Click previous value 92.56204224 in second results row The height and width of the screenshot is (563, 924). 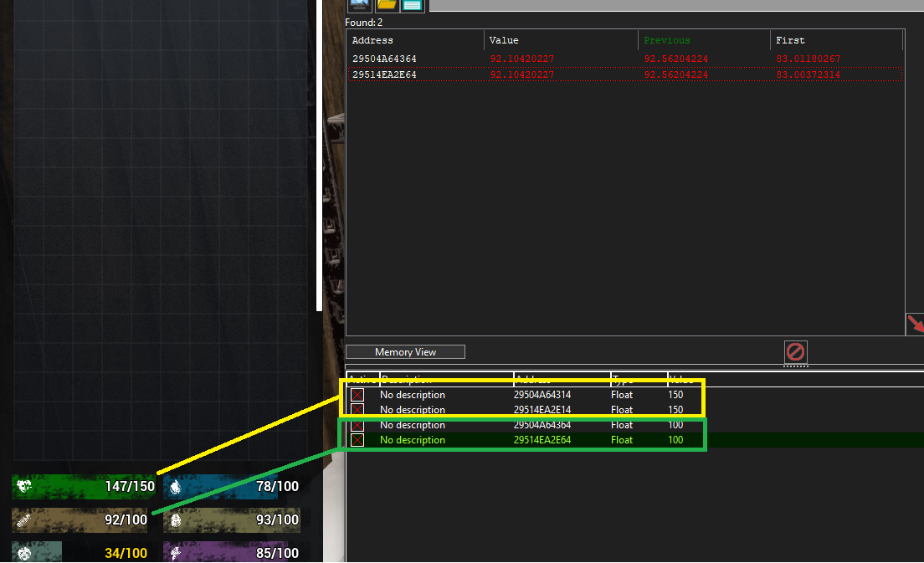[676, 74]
